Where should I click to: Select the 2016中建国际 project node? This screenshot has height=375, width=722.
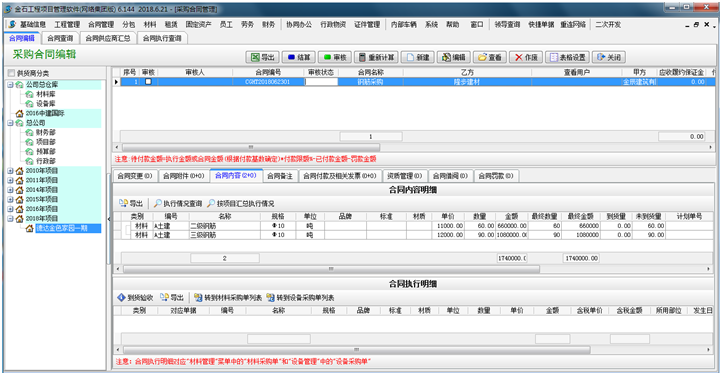45,113
